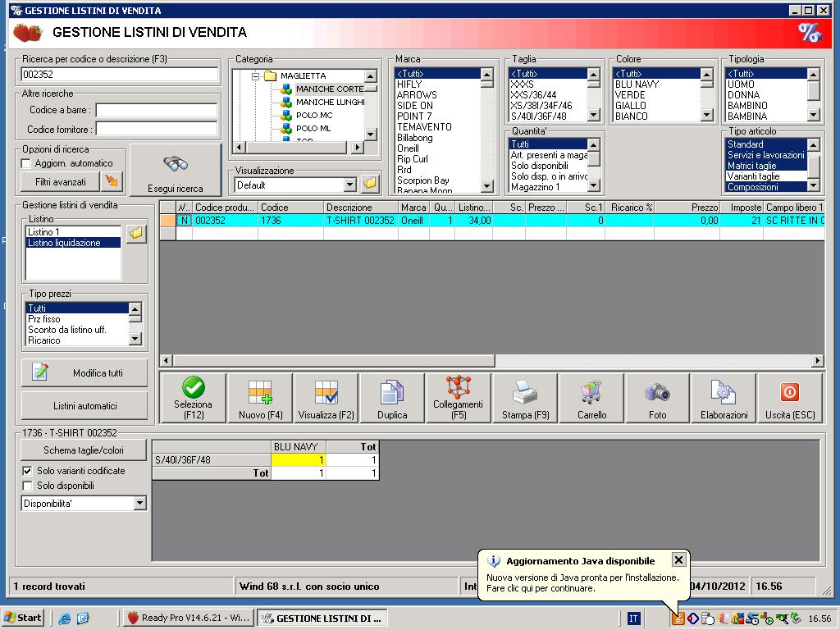Click the Codice fornitore field

point(157,129)
